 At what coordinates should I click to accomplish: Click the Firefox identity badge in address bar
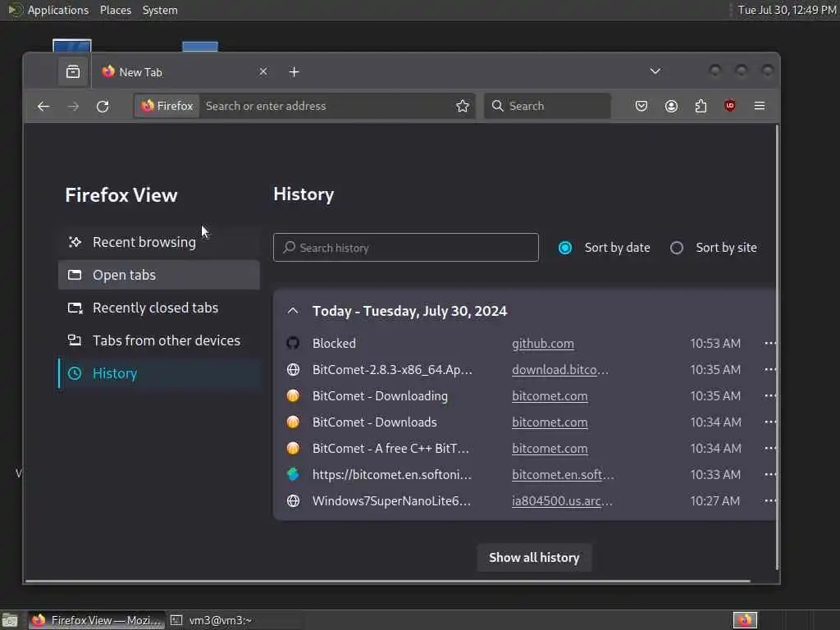(167, 106)
